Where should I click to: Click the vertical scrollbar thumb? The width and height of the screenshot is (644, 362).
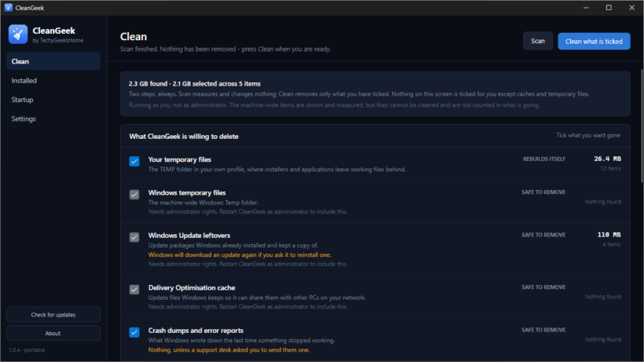[x=642, y=126]
